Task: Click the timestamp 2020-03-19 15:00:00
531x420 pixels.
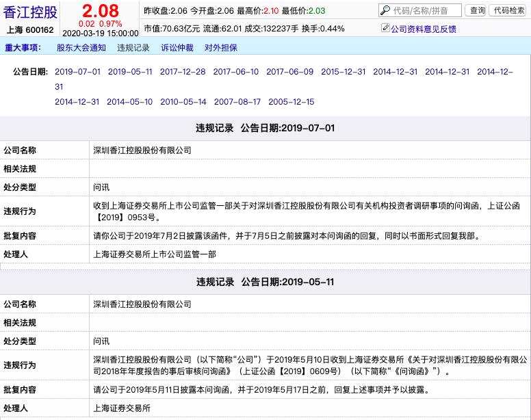Action: click(x=101, y=33)
